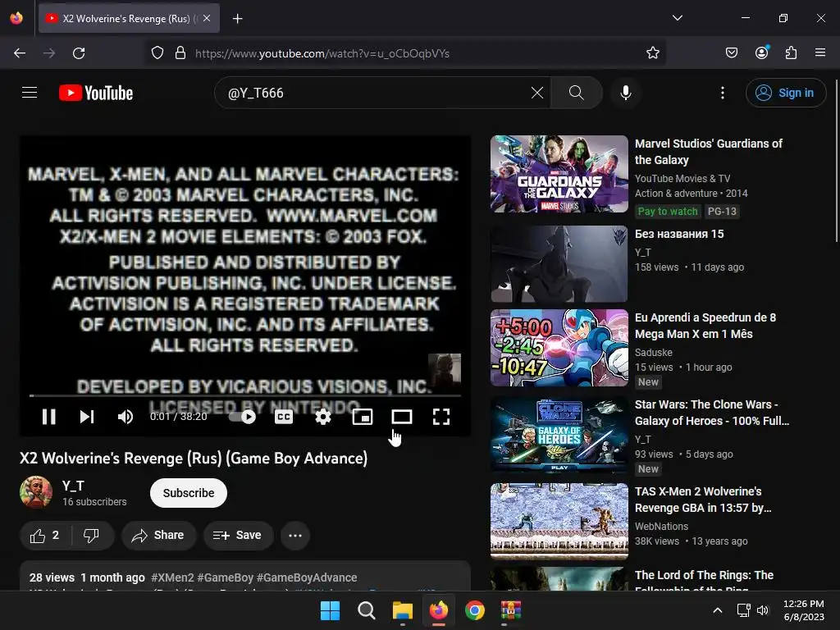List all tabs dropdown arrow
This screenshot has width=840, height=630.
pyautogui.click(x=677, y=18)
